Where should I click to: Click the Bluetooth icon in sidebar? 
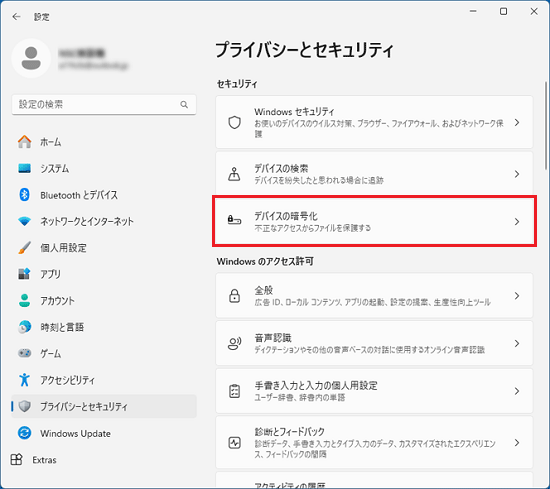coord(25,195)
